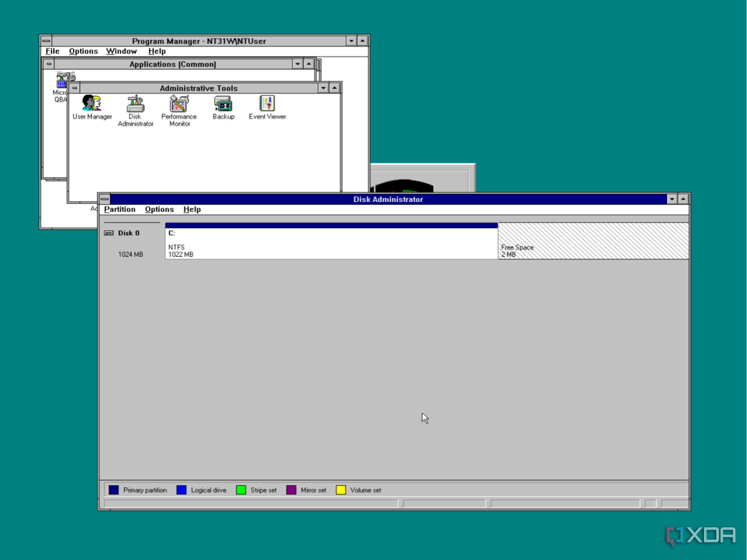Click the Stripe set green swatch
Viewport: 747px width, 560px height.
click(x=241, y=490)
